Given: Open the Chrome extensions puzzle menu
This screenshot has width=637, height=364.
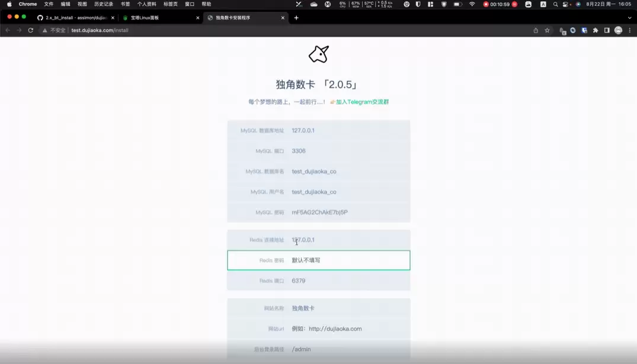Looking at the screenshot, I should pos(596,30).
